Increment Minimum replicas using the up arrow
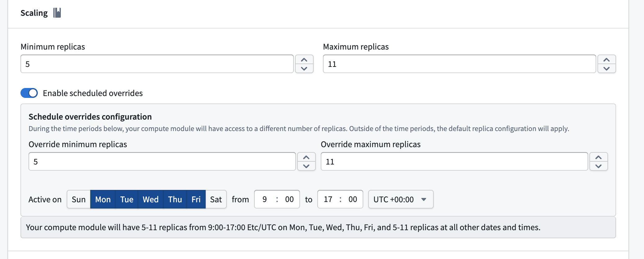The height and width of the screenshot is (259, 644). (x=304, y=59)
